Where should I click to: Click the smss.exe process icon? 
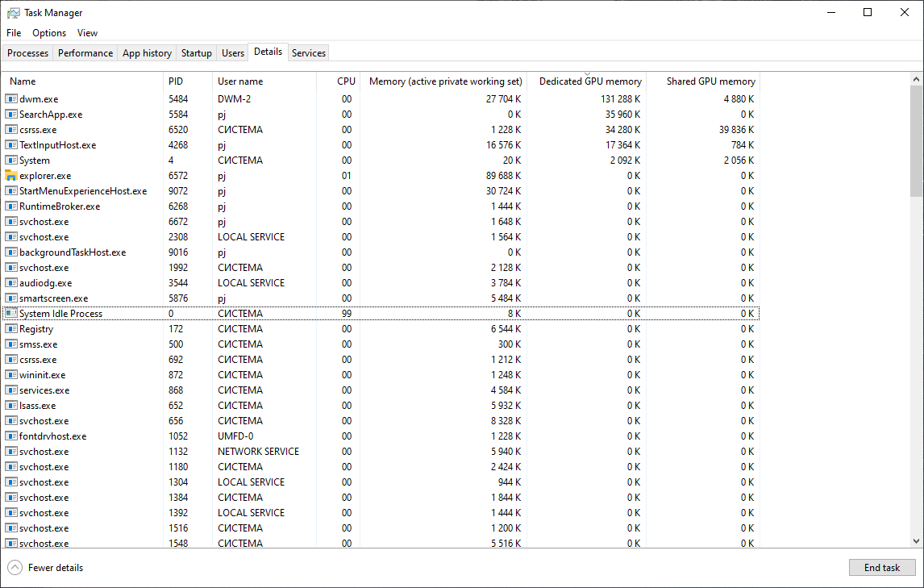[x=11, y=344]
